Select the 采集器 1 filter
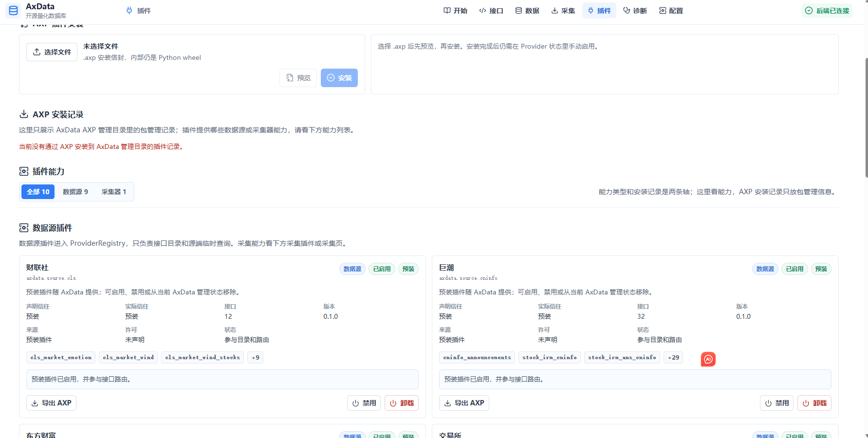 tap(114, 192)
